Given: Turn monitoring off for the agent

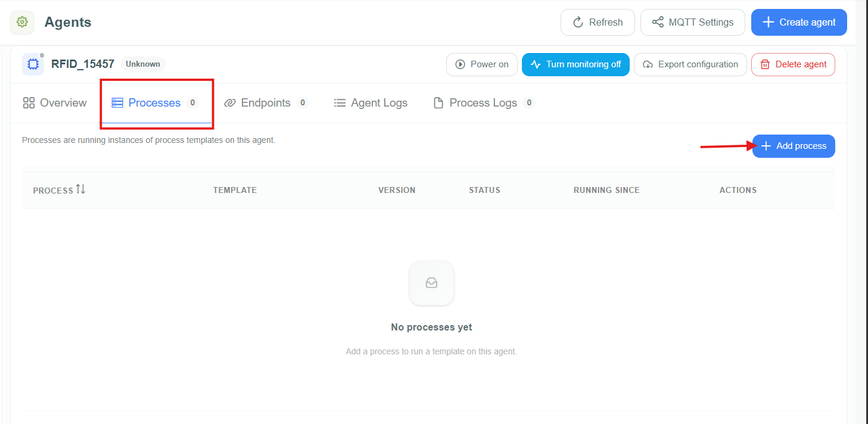Looking at the screenshot, I should [x=575, y=64].
